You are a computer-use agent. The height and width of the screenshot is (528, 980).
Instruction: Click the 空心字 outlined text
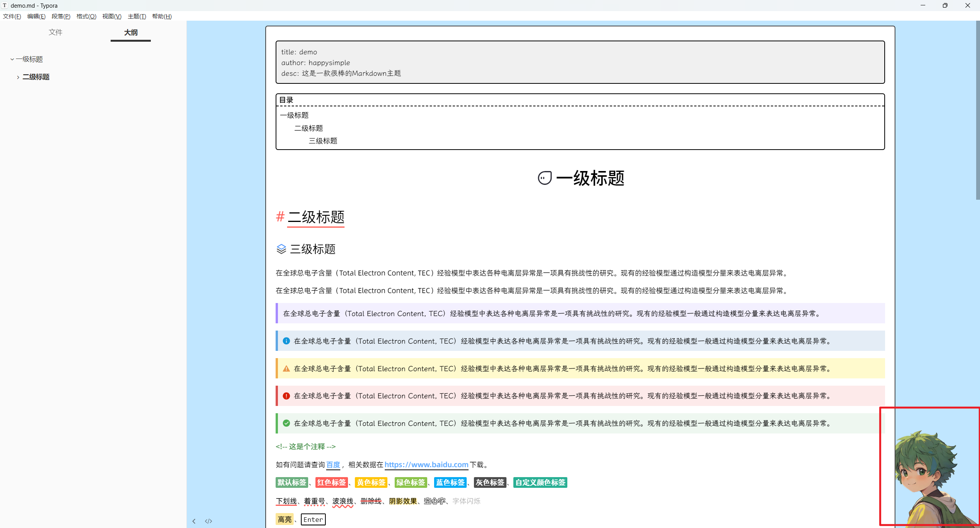coord(434,501)
